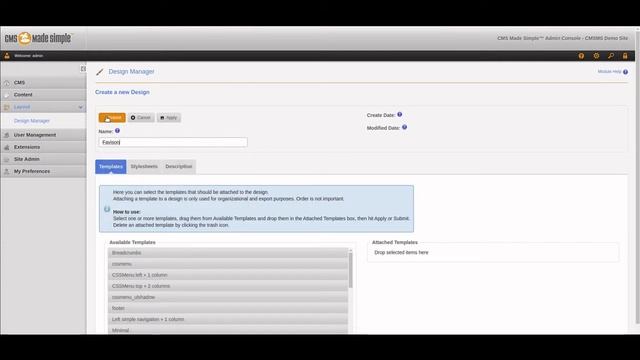The image size is (640, 360).
Task: Select the cssmenu template
Action: [228, 264]
